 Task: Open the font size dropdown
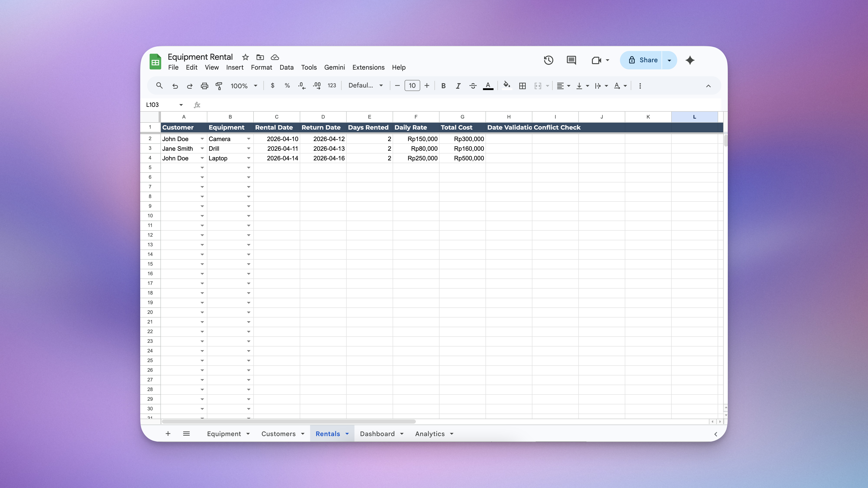click(412, 86)
